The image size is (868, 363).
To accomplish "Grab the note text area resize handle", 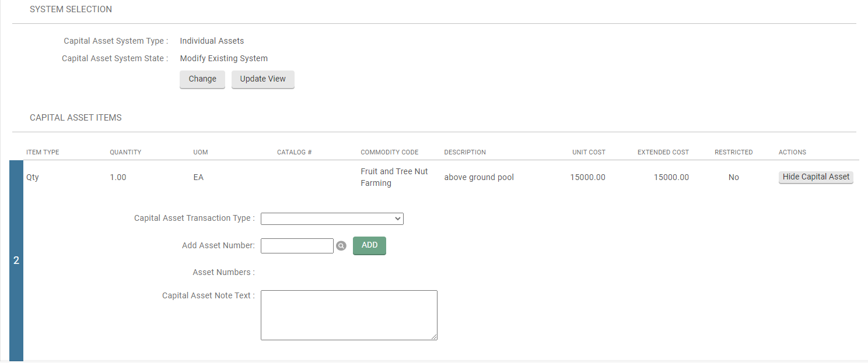I will (x=434, y=337).
